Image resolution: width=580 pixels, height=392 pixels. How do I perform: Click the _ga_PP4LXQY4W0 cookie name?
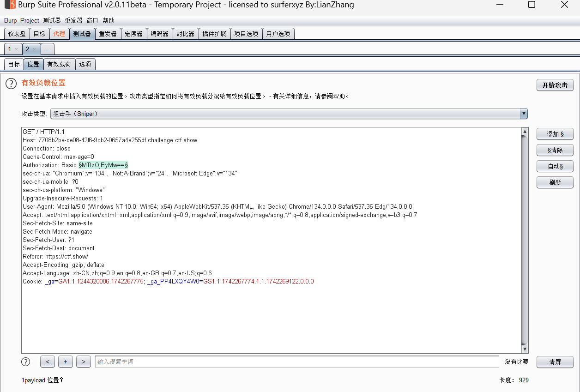[173, 281]
